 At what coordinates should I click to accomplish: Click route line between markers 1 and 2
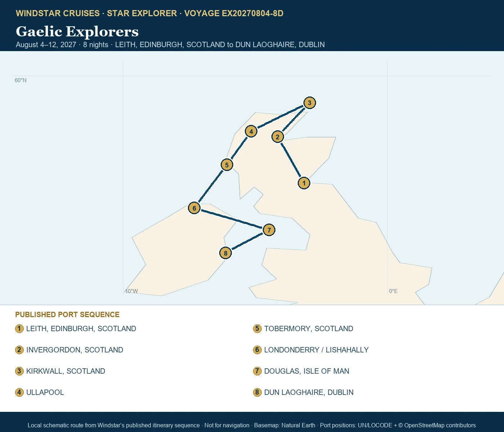(291, 160)
